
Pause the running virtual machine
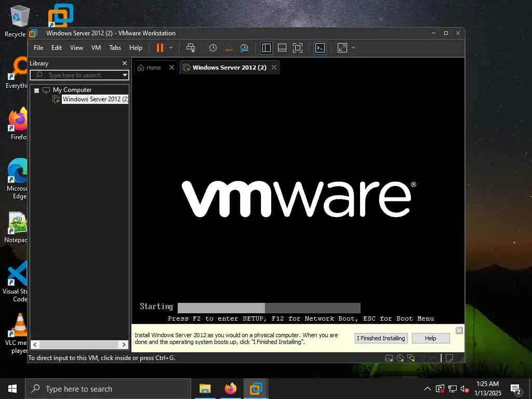tap(160, 48)
